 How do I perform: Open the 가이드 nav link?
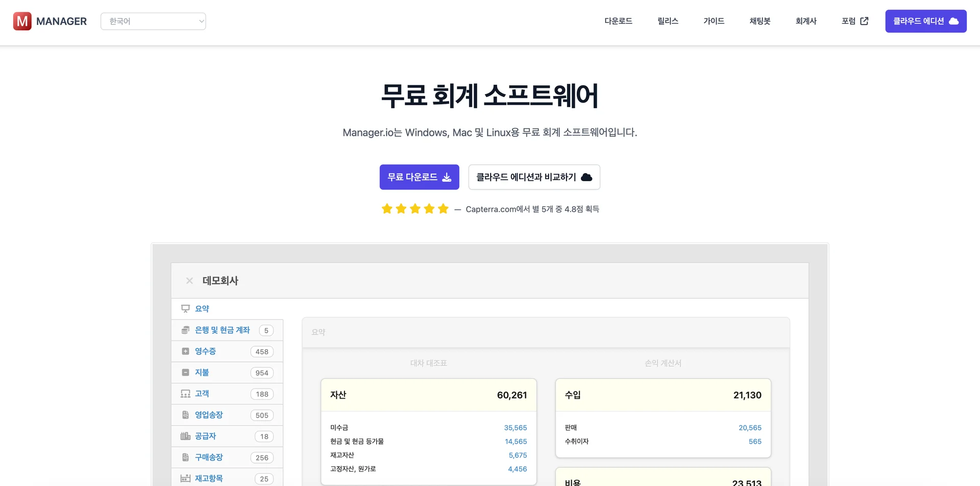click(x=714, y=21)
